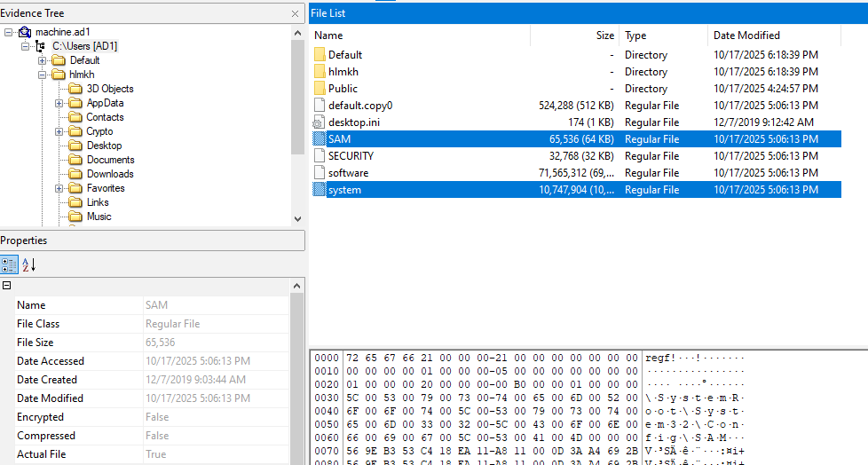The width and height of the screenshot is (868, 465).
Task: Expand the Favorites folder in tree
Action: [59, 188]
